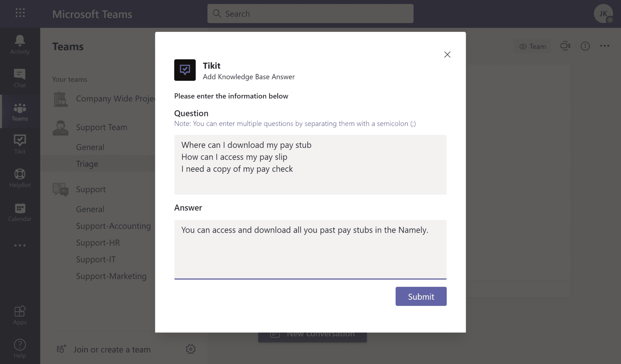The image size is (621, 364).
Task: Open General channel under Support
Action: [x=90, y=209]
